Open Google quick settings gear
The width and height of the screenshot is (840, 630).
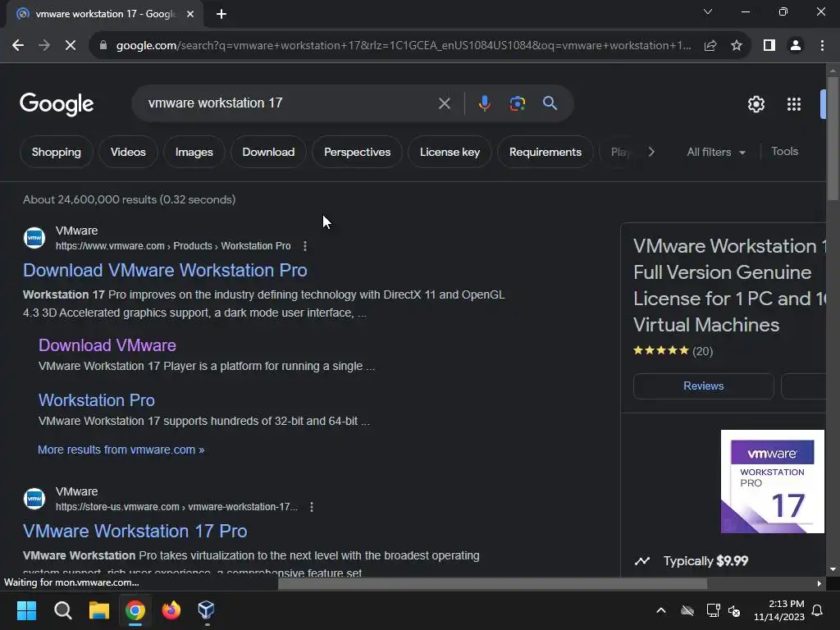(756, 104)
